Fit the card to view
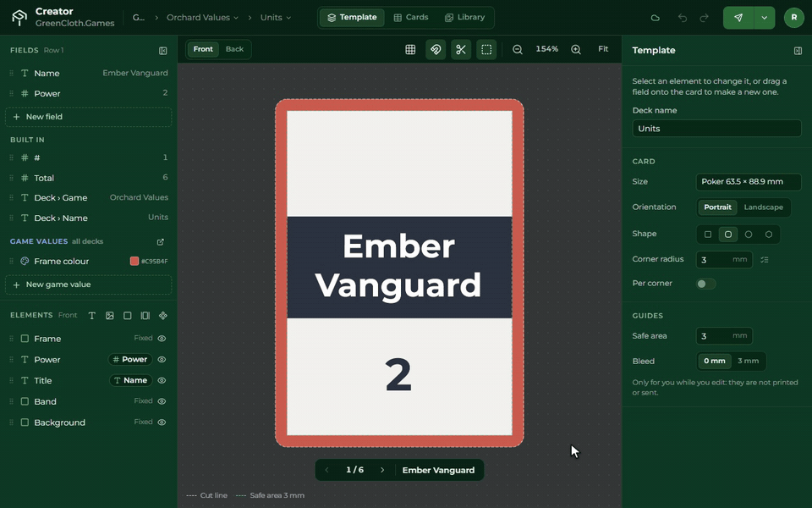Image resolution: width=812 pixels, height=508 pixels. pyautogui.click(x=603, y=49)
